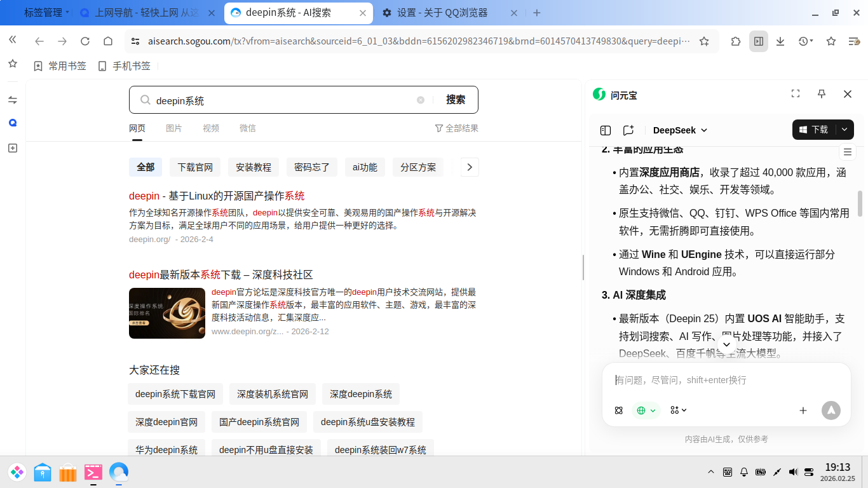Pin the 问元宝 panel
This screenshot has width=868, height=488.
[x=822, y=94]
